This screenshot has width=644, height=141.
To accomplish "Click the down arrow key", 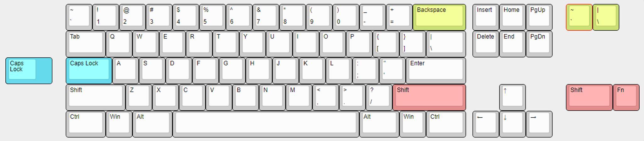I will (512, 124).
